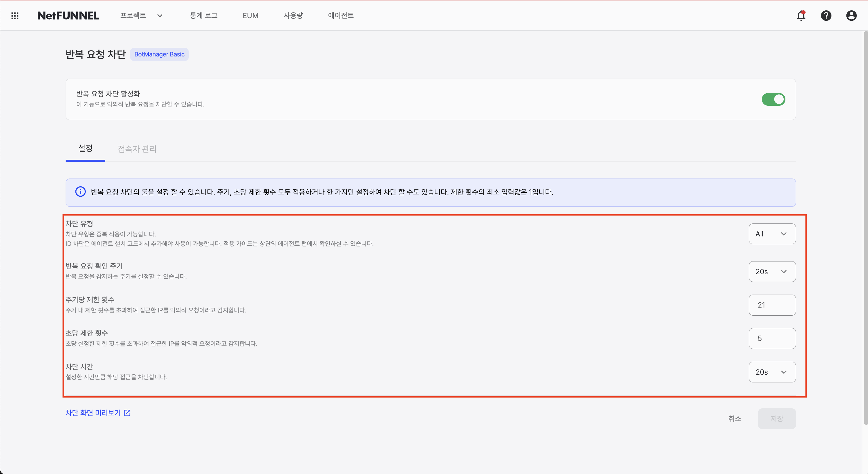Click the external link icon beside 차단 화면 미리보기
The width and height of the screenshot is (868, 474).
(127, 413)
